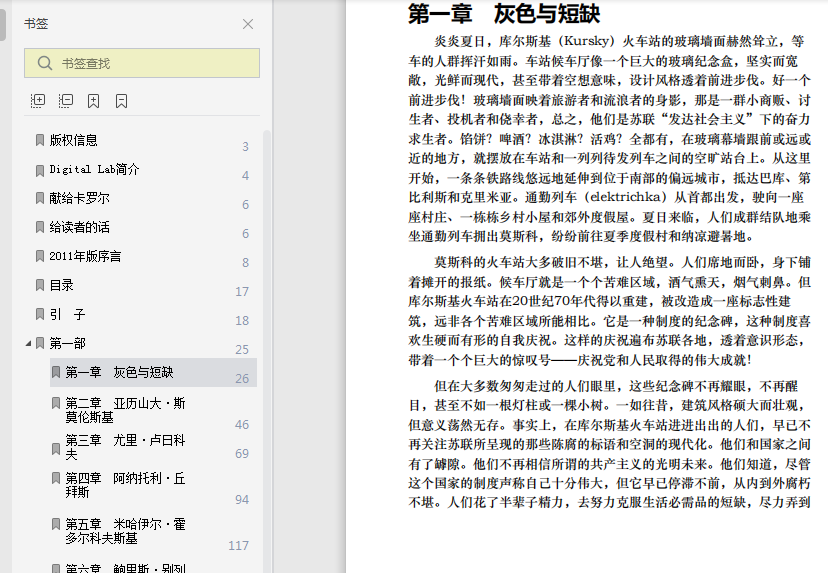Click page number 46 beside 第二章

[x=242, y=425]
